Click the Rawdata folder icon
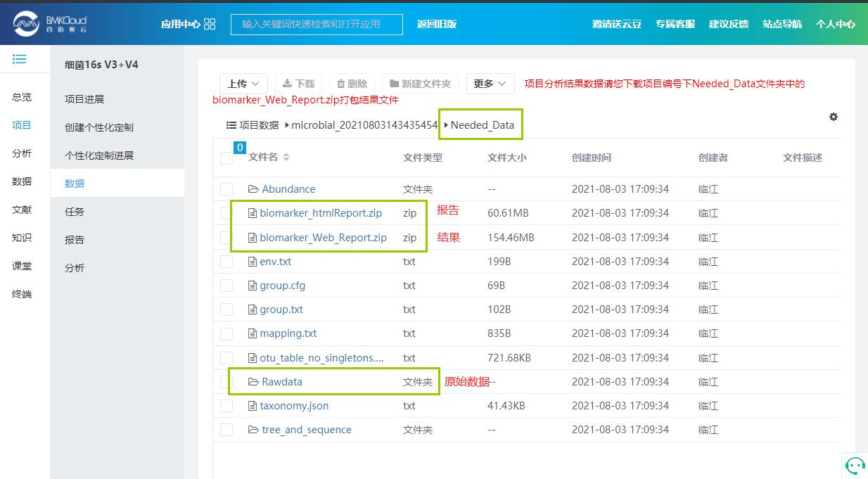 click(253, 382)
